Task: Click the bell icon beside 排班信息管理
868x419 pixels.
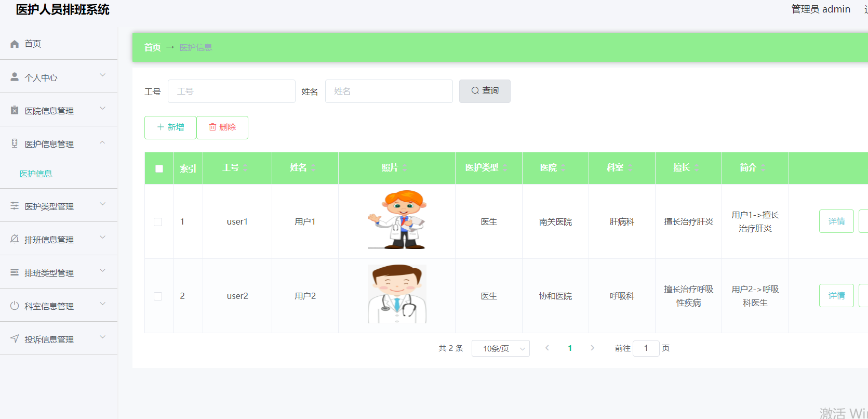Action: 15,239
